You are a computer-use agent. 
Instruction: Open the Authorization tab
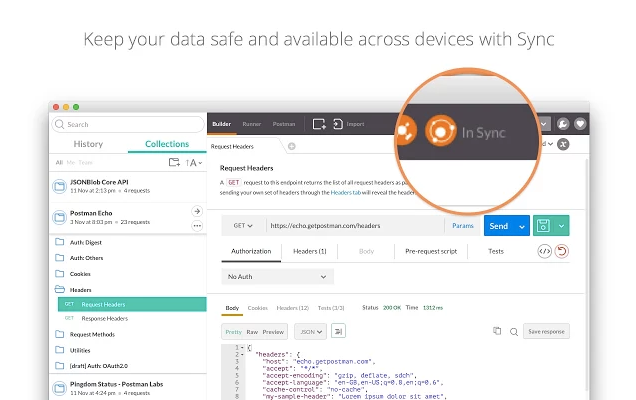point(251,251)
